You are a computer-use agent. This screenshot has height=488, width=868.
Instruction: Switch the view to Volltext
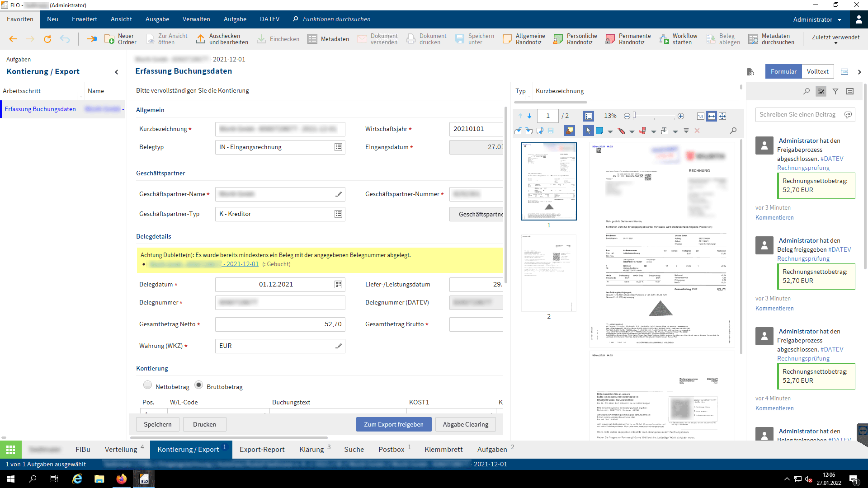(818, 71)
